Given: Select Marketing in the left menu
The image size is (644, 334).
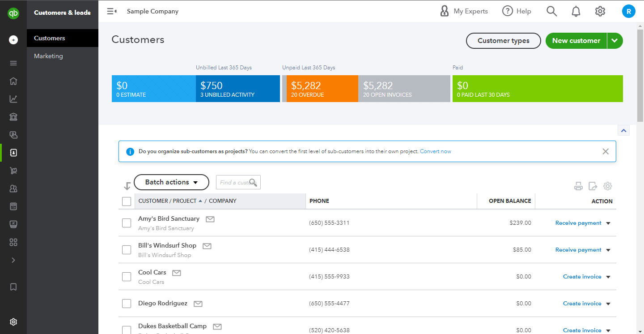Looking at the screenshot, I should point(63,56).
